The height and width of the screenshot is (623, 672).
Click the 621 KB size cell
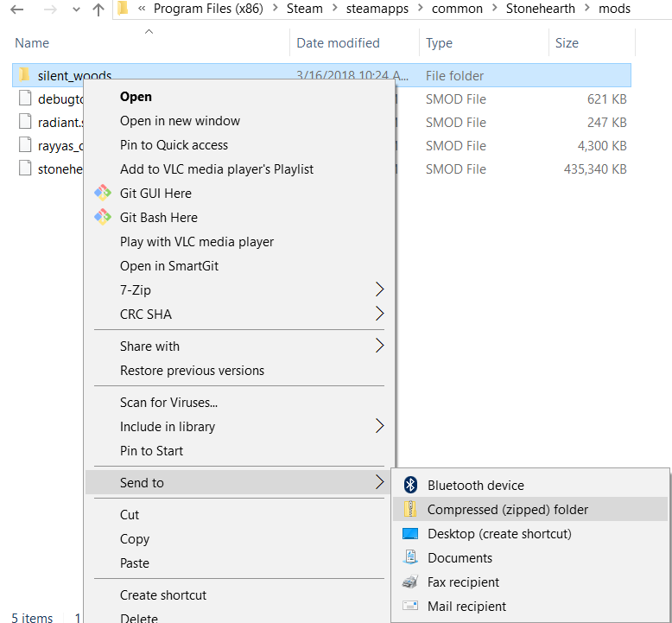coord(606,99)
